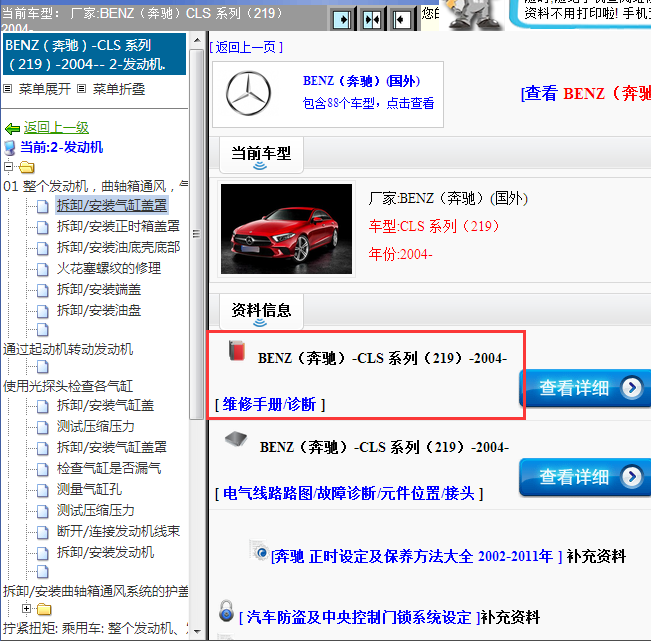Click the padlock icon beside 汽车防盗
Screen dimensions: 651x641
[x=226, y=611]
